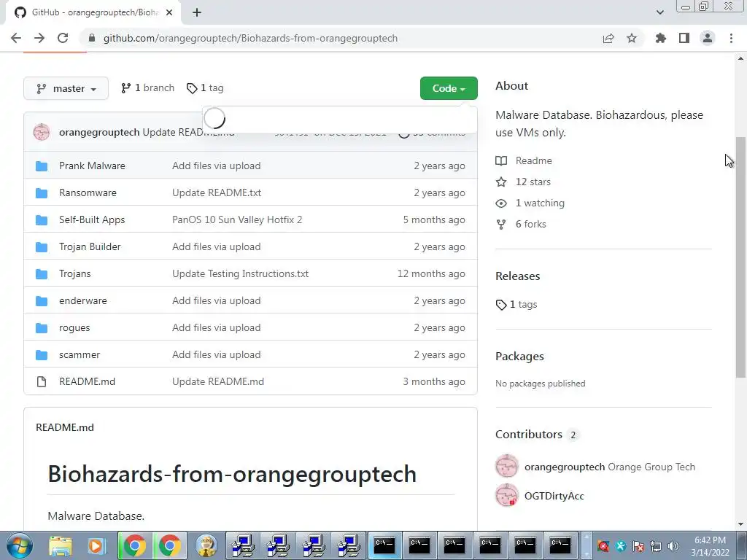This screenshot has width=747, height=560.
Task: Click the folder icon for Ransomware
Action: tap(42, 192)
